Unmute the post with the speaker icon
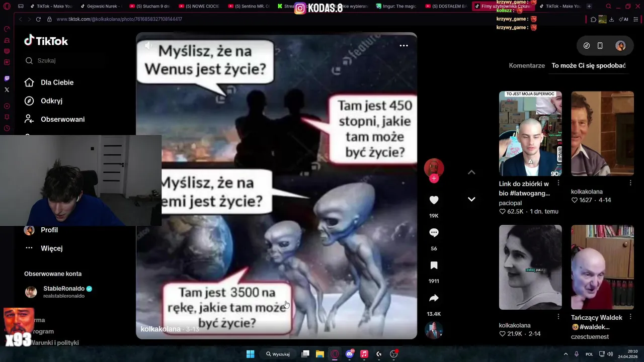Screen dimensions: 644x362 (x=148, y=45)
